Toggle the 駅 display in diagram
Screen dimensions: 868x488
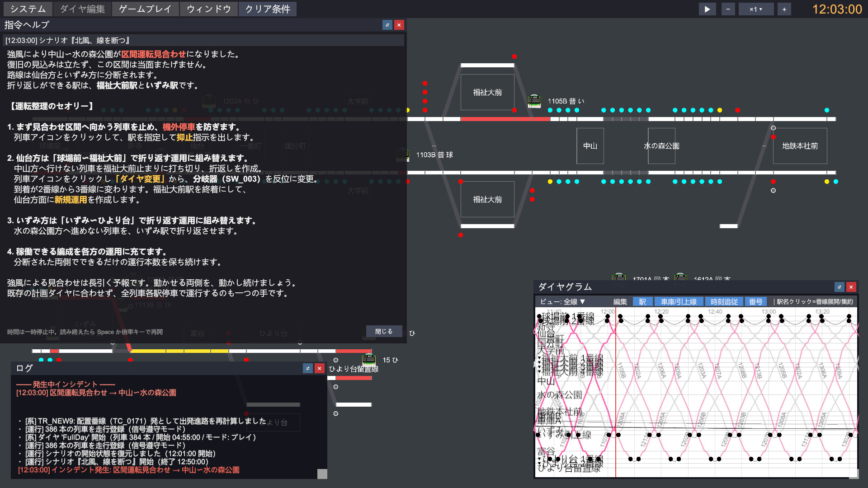(x=642, y=302)
